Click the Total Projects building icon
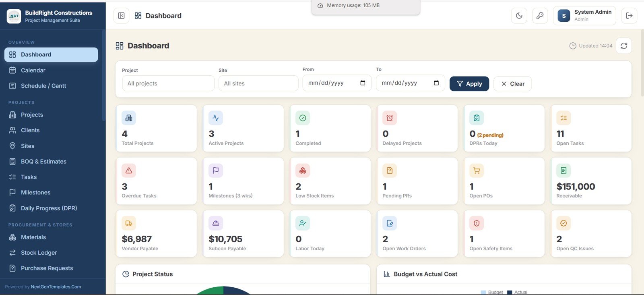Image resolution: width=644 pixels, height=295 pixels. point(129,118)
